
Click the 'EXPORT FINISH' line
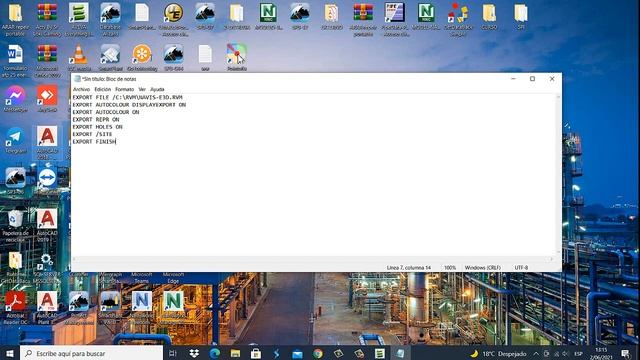[x=94, y=141]
